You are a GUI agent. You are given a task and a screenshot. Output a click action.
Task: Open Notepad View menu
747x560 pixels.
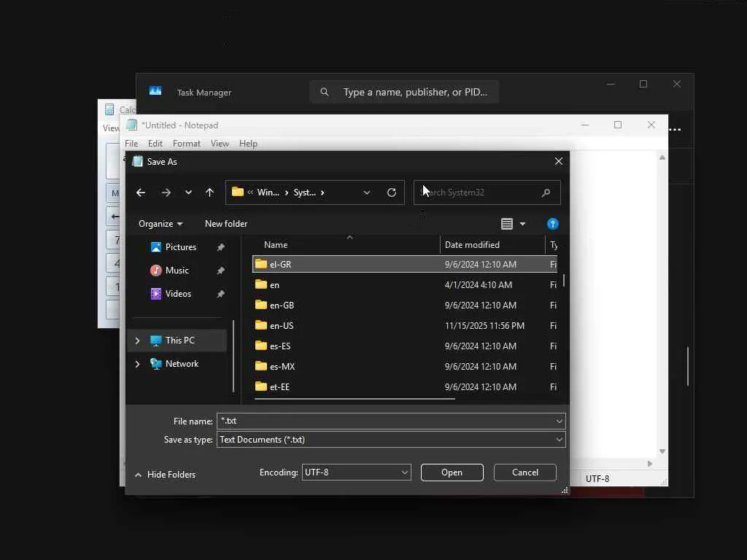point(220,144)
